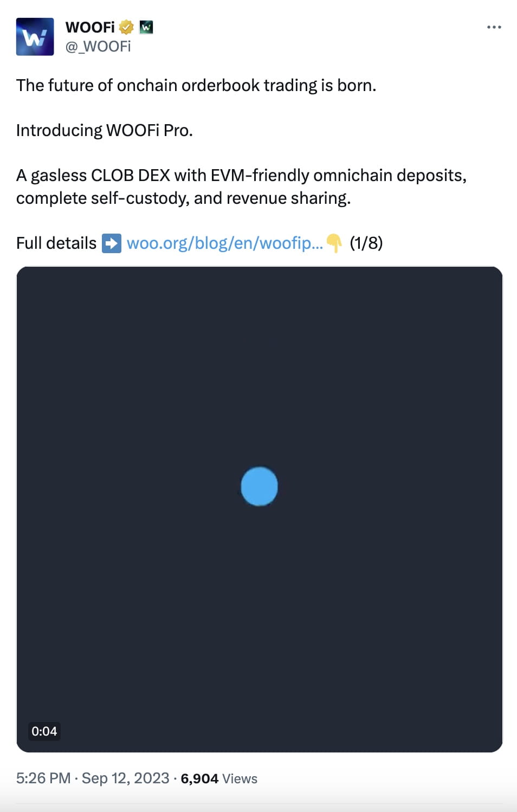The height and width of the screenshot is (812, 517).
Task: Click the Sep 12, 2023 timestamp
Action: (125, 778)
